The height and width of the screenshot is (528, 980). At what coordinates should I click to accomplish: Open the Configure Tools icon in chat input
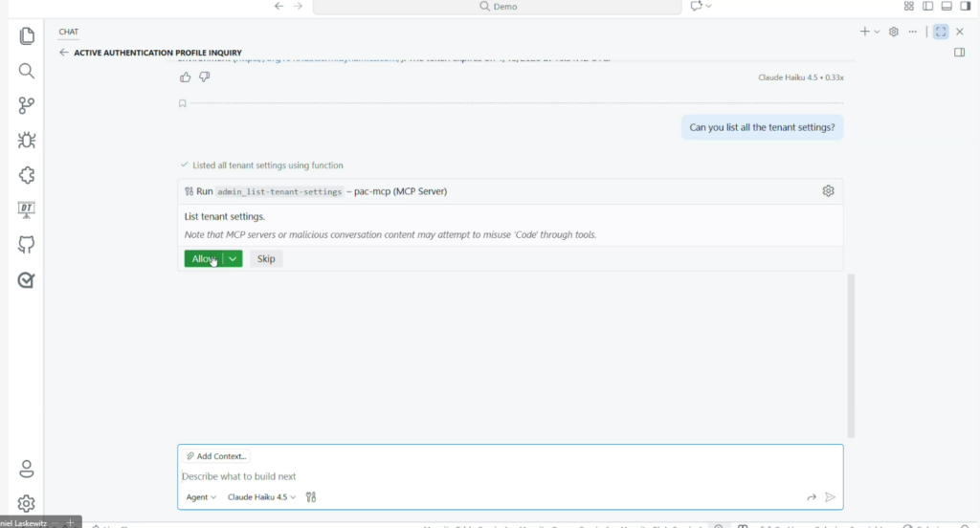point(311,497)
